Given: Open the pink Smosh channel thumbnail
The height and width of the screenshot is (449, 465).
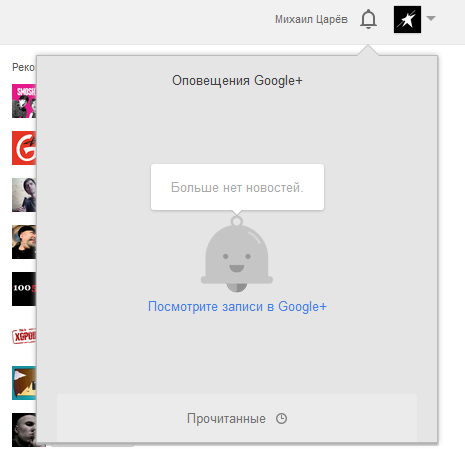Looking at the screenshot, I should (24, 101).
